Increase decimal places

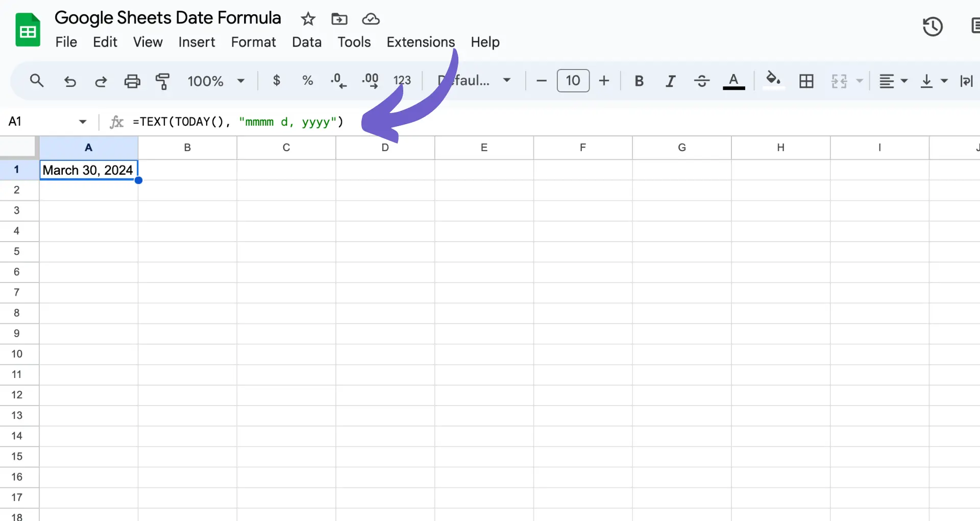click(x=371, y=80)
